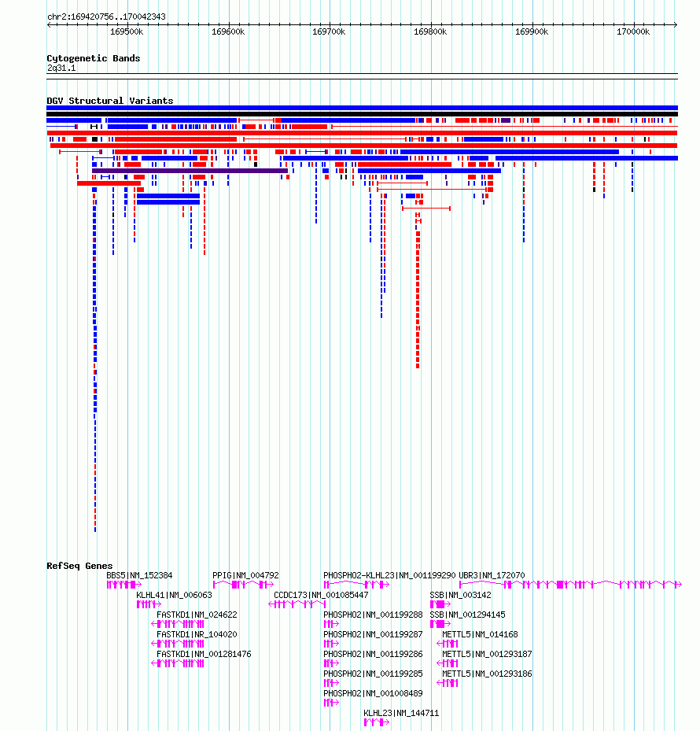Viewport: 700px width, 731px height.
Task: Click the magenta CCDC173 gene structure glyph
Action: click(x=297, y=604)
